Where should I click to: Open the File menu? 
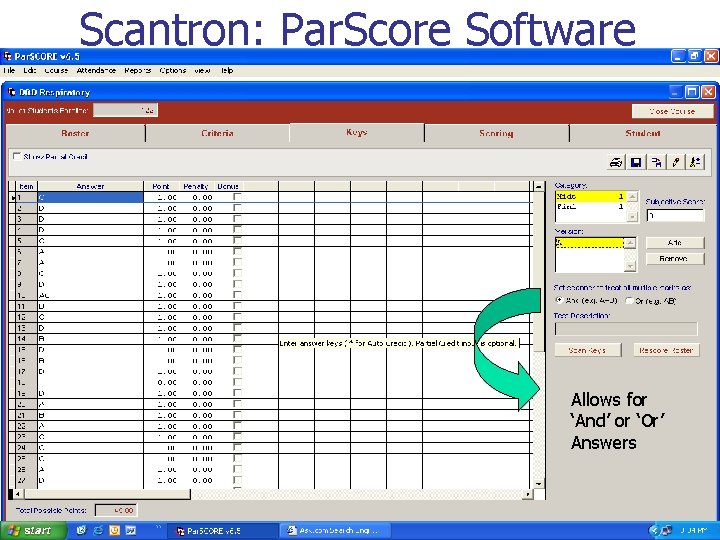9,70
